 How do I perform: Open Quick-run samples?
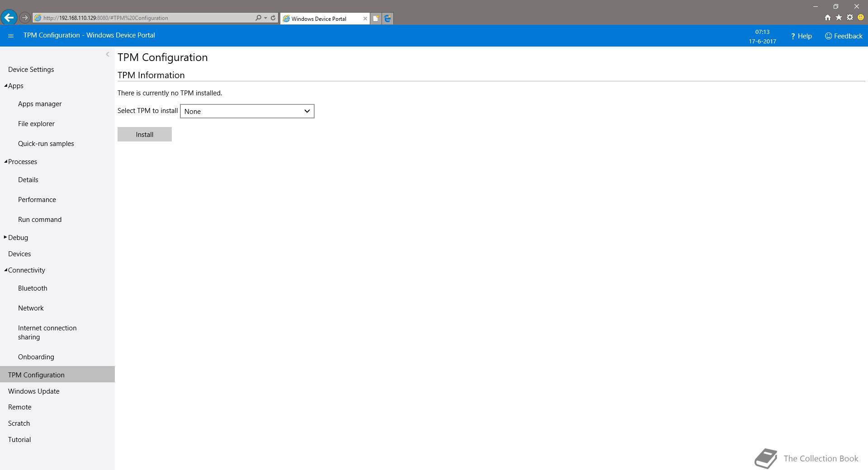click(x=46, y=144)
